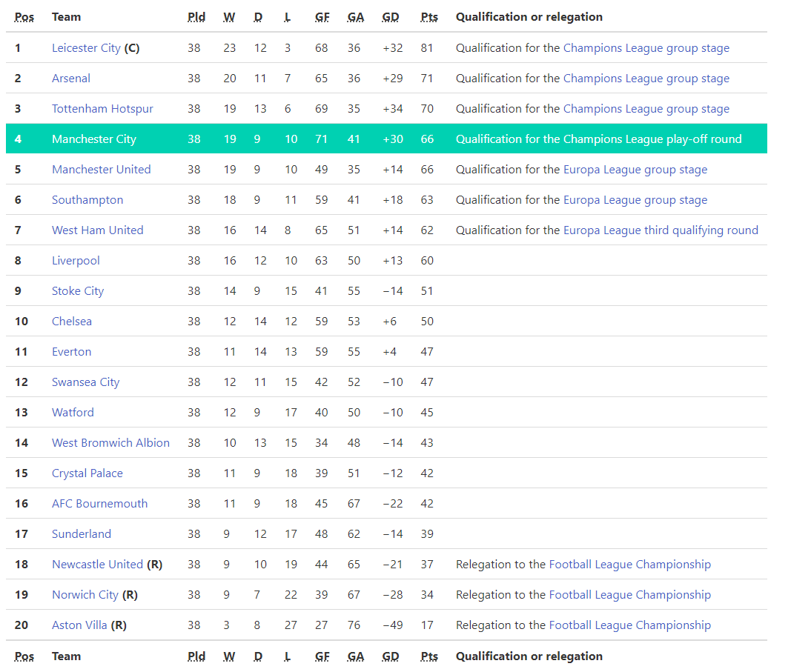Click Manchester City's 71 goals for value
Screen dimensions: 791x672
[x=321, y=139]
